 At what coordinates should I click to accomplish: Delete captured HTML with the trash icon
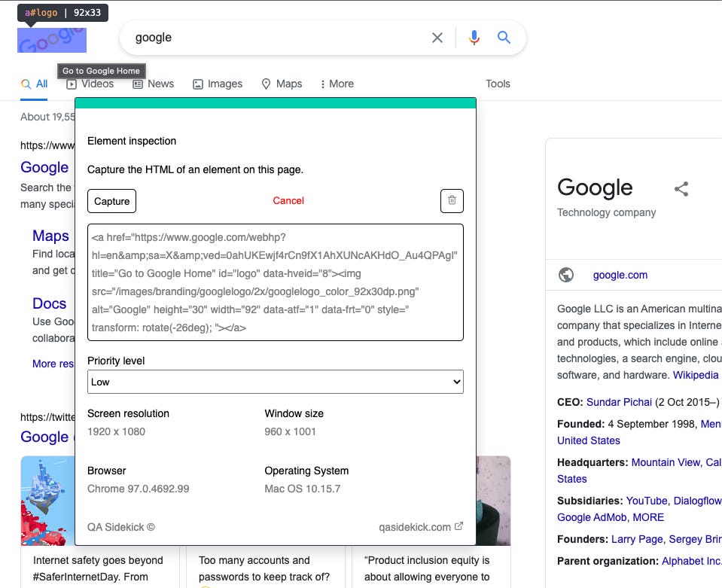point(452,201)
